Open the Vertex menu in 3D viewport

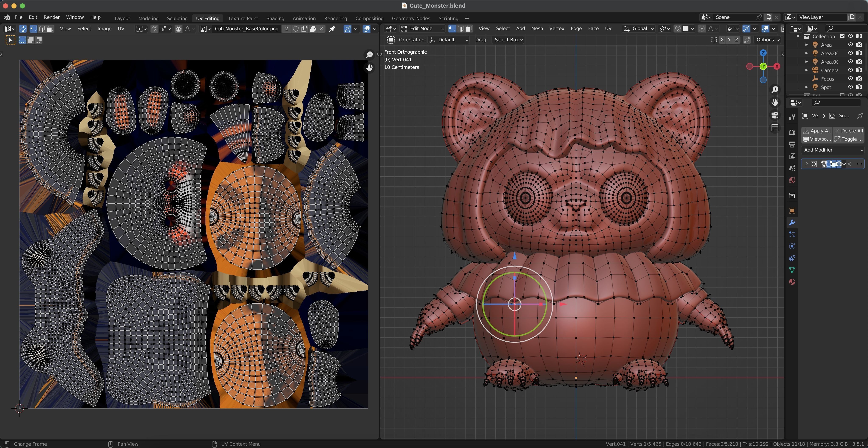556,29
